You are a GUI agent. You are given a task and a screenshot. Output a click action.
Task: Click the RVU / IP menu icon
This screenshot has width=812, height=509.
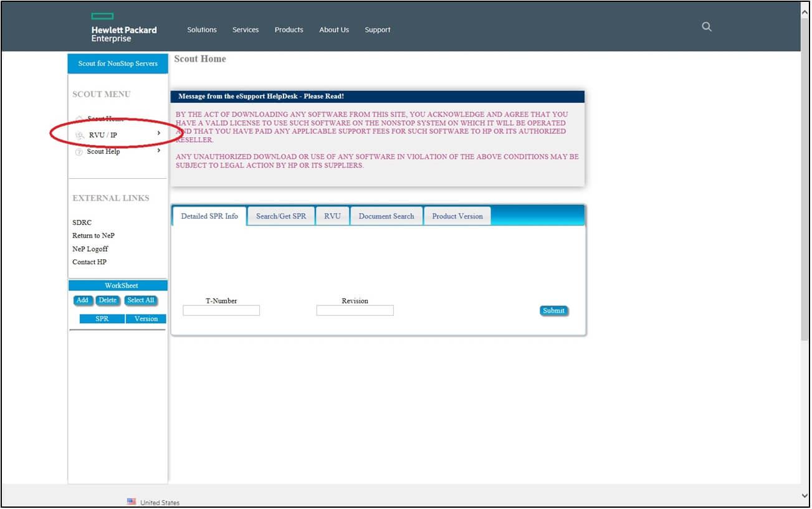(x=79, y=135)
